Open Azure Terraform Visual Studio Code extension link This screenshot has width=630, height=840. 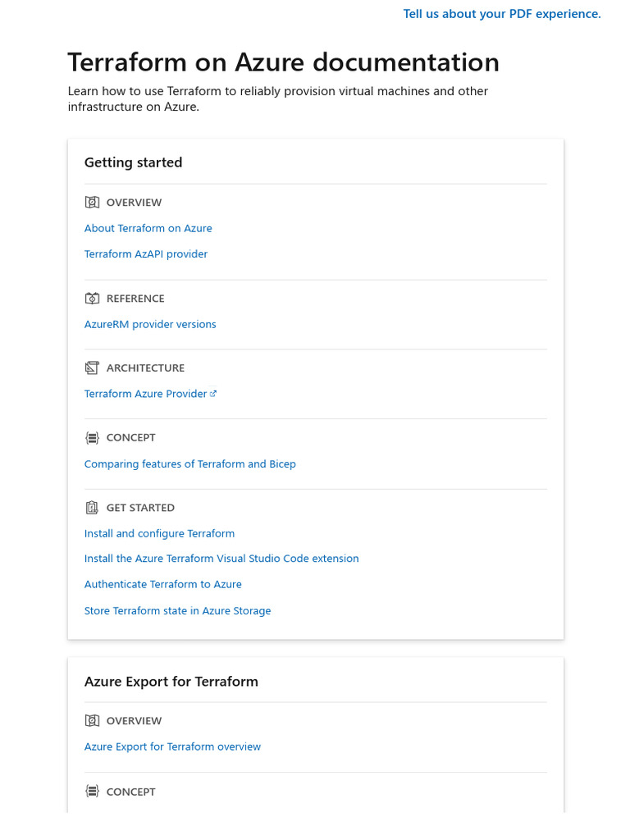pos(221,558)
